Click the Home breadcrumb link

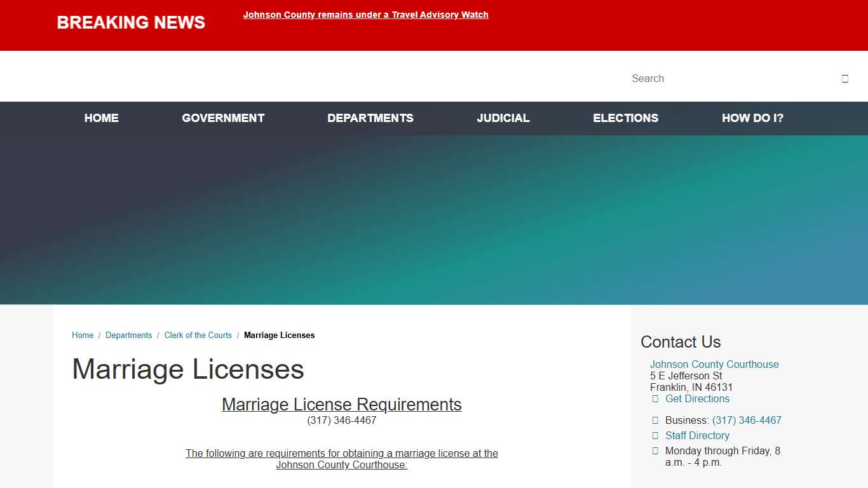pos(83,335)
